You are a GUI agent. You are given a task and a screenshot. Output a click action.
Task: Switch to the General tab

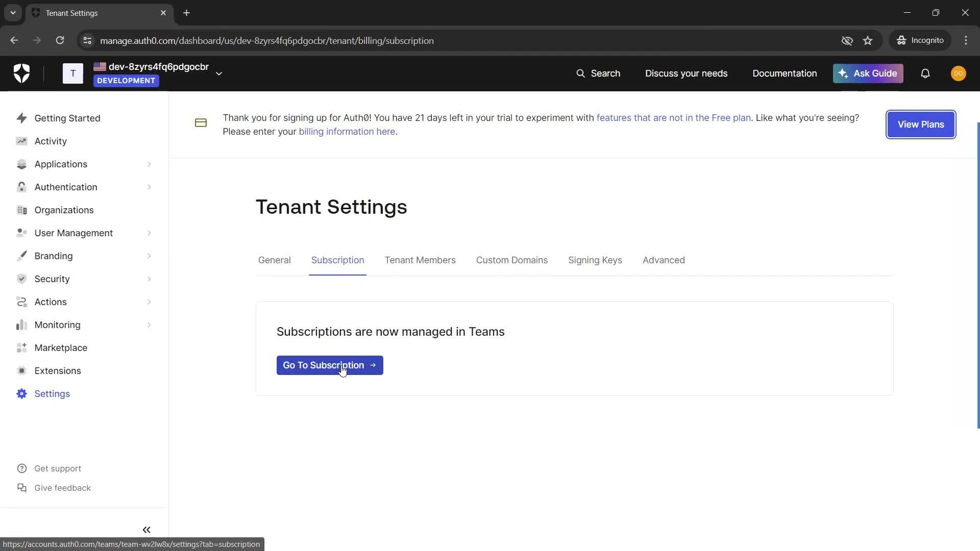(x=275, y=260)
